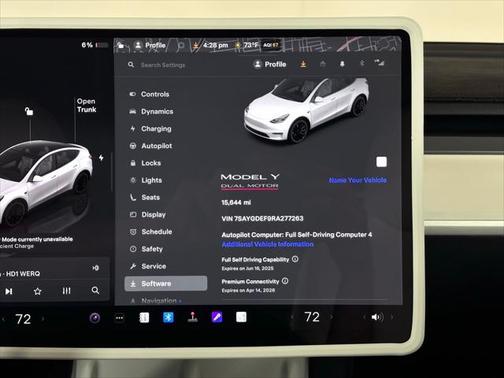Tap passenger temperature 72 in bottom bar
504x378 pixels.
pyautogui.click(x=312, y=317)
